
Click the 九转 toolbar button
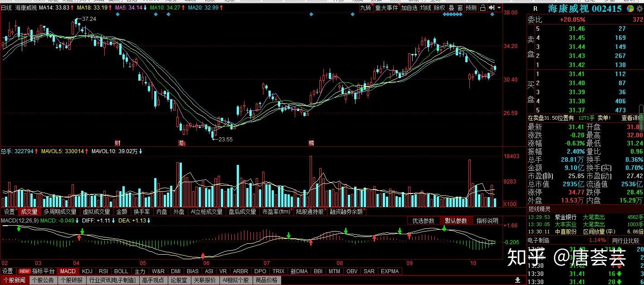click(x=366, y=8)
